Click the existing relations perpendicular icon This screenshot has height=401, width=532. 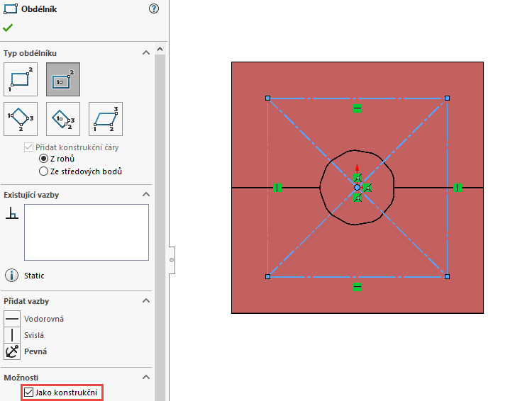pyautogui.click(x=12, y=213)
